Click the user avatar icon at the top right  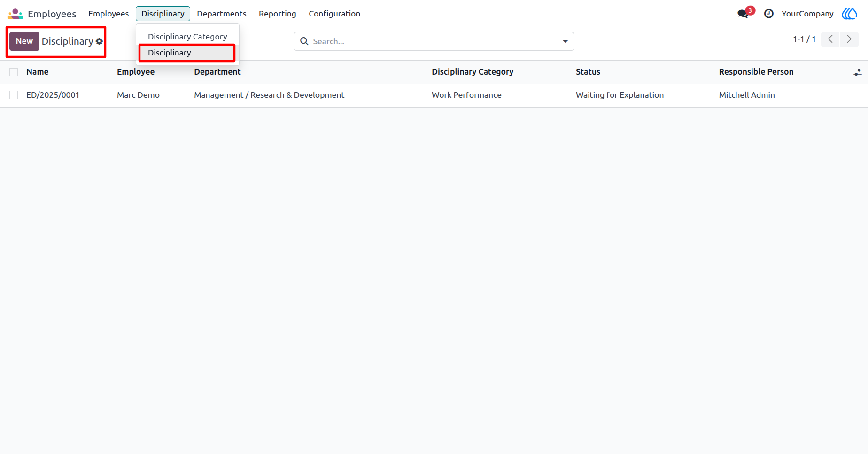click(x=849, y=14)
